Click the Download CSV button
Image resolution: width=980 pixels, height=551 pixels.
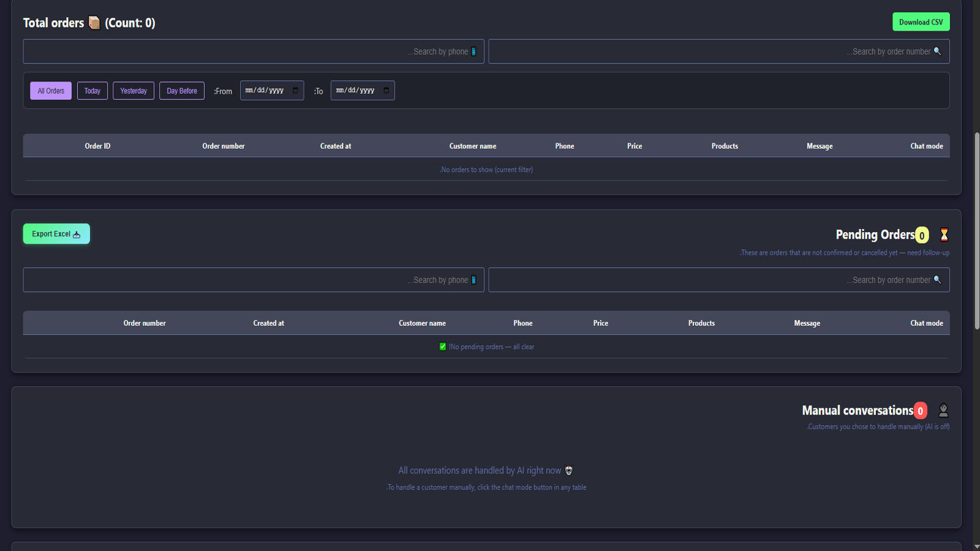click(x=921, y=22)
